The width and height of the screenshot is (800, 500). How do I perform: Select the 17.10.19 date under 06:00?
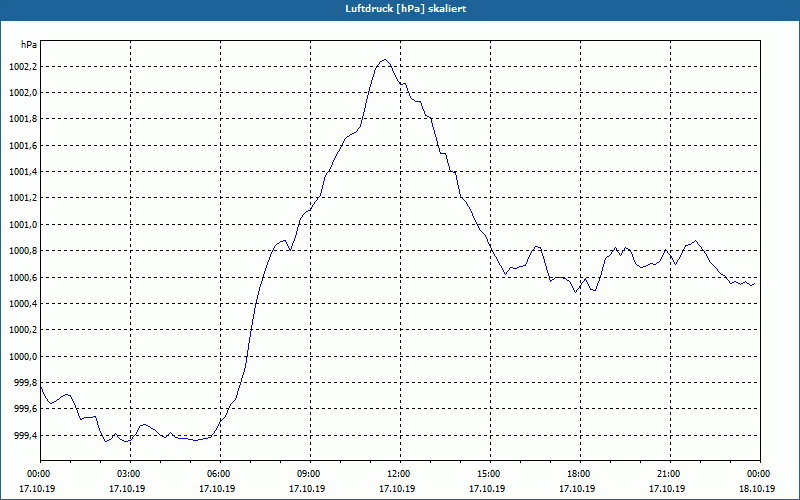[217, 488]
